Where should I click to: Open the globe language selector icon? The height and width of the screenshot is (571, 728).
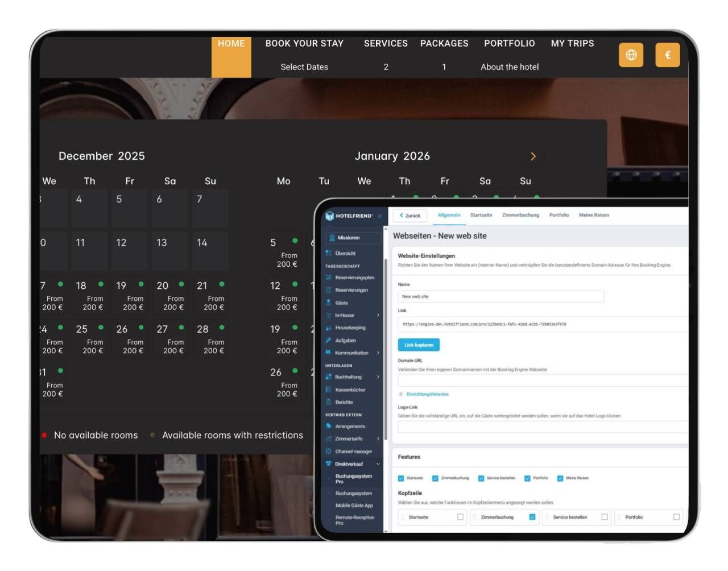pyautogui.click(x=631, y=55)
